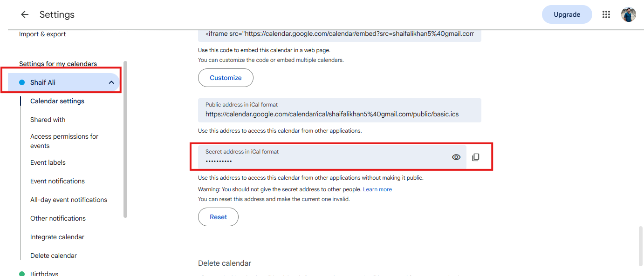Open the Calendar settings section
644x276 pixels.
(x=57, y=101)
